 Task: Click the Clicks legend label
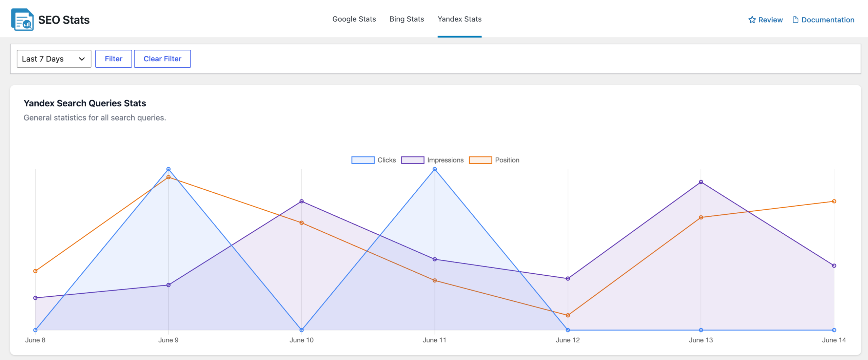[387, 160]
